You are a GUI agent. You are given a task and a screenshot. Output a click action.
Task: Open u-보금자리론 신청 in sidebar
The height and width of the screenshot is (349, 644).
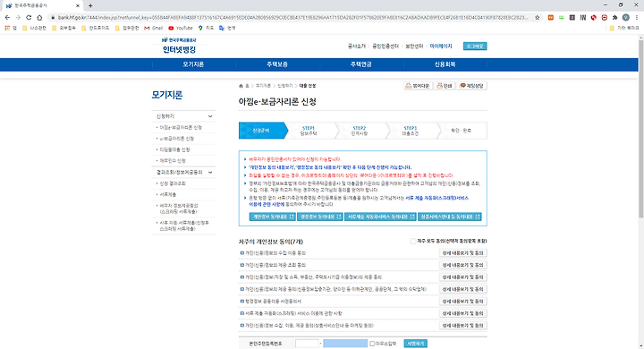[176, 139]
